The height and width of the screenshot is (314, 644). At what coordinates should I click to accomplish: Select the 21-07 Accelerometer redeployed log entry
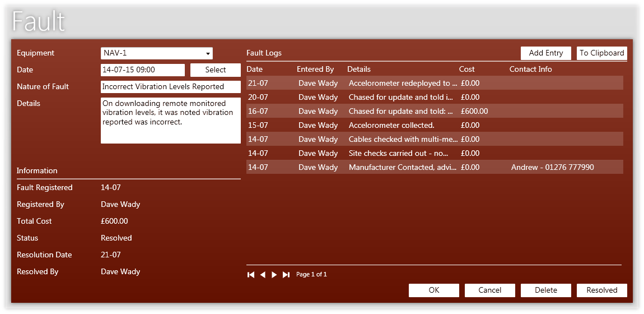[x=402, y=83]
